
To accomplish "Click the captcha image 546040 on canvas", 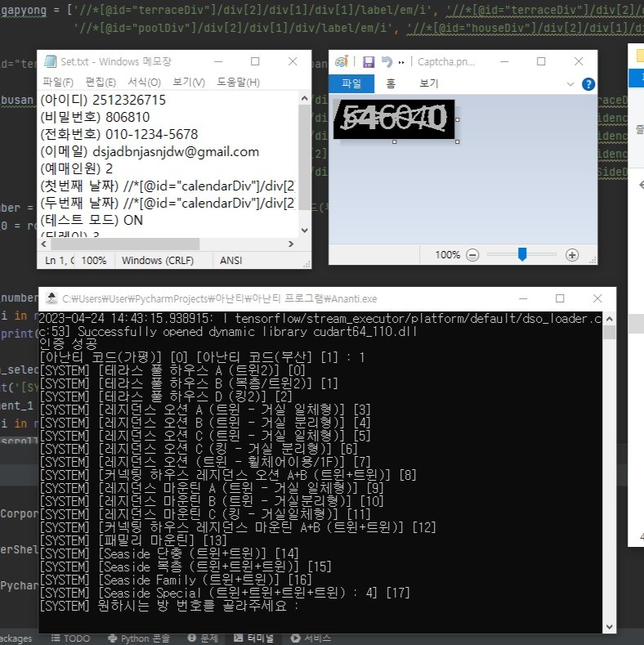I will pos(395,119).
